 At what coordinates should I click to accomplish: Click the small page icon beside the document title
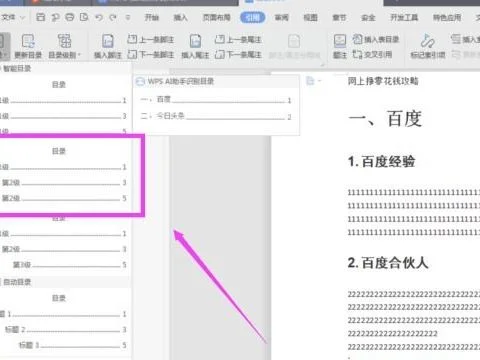coord(310,81)
